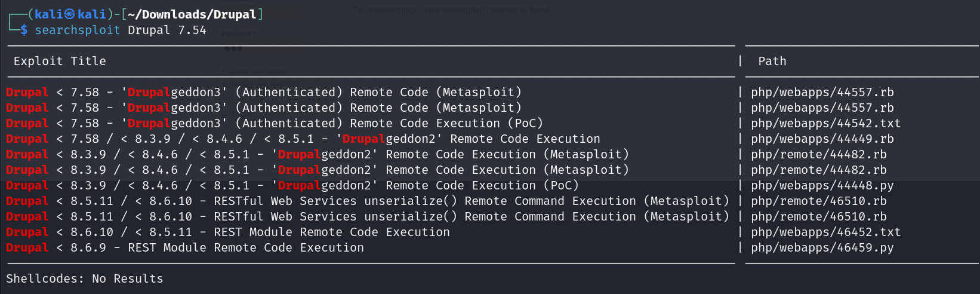Screen dimensions: 980x294
Task: Select the ~/Downloads/Drupal working directory text
Action: click(x=192, y=14)
